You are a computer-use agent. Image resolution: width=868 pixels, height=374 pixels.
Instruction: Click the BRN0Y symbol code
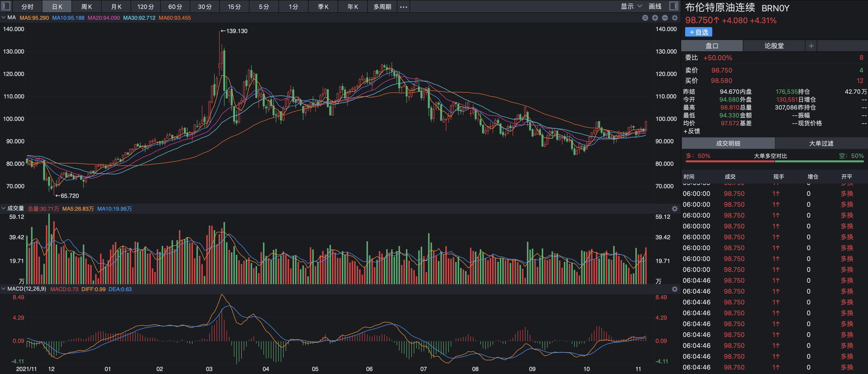775,8
